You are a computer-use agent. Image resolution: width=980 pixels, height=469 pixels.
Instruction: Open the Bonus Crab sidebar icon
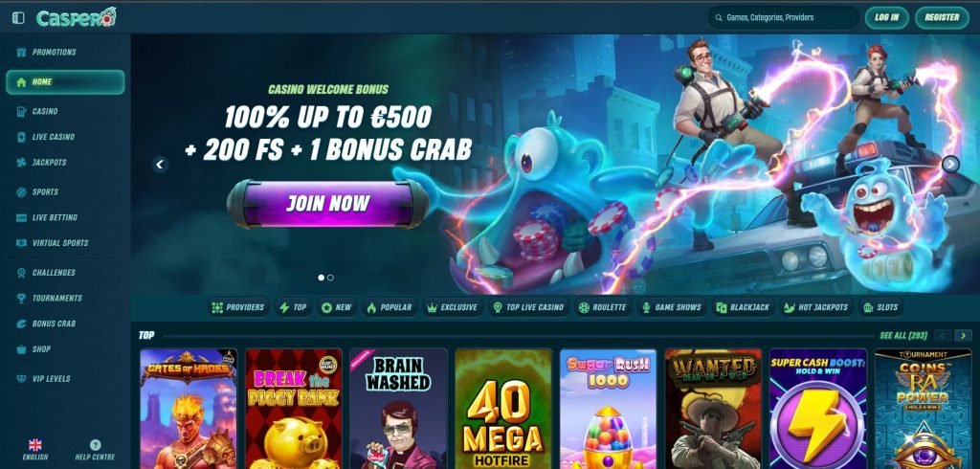coord(22,324)
